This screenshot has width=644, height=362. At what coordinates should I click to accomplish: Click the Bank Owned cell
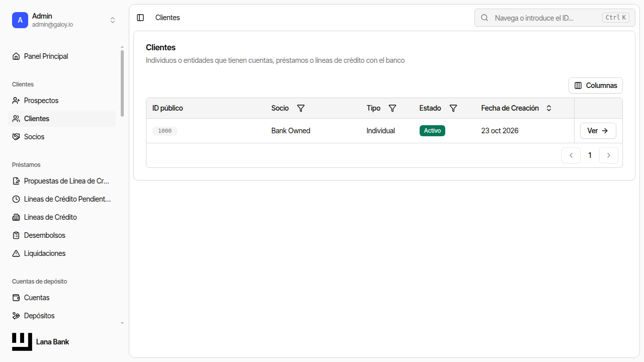[291, 131]
